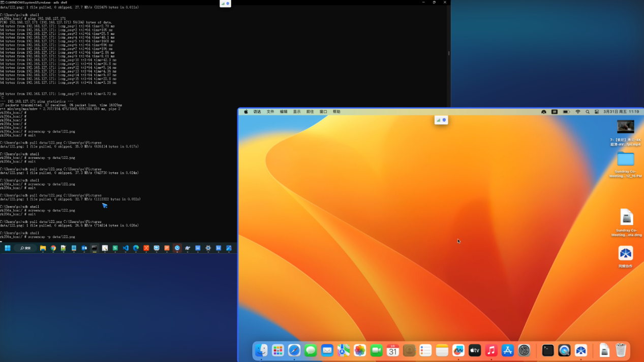Screen dimensions: 644x362
Task: Open the input method icon in macOS menu bar
Action: 555,112
